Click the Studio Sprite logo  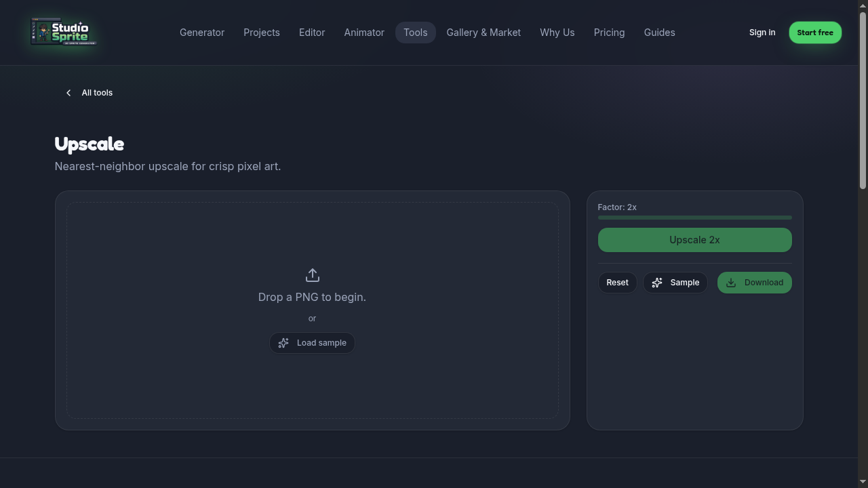64,32
